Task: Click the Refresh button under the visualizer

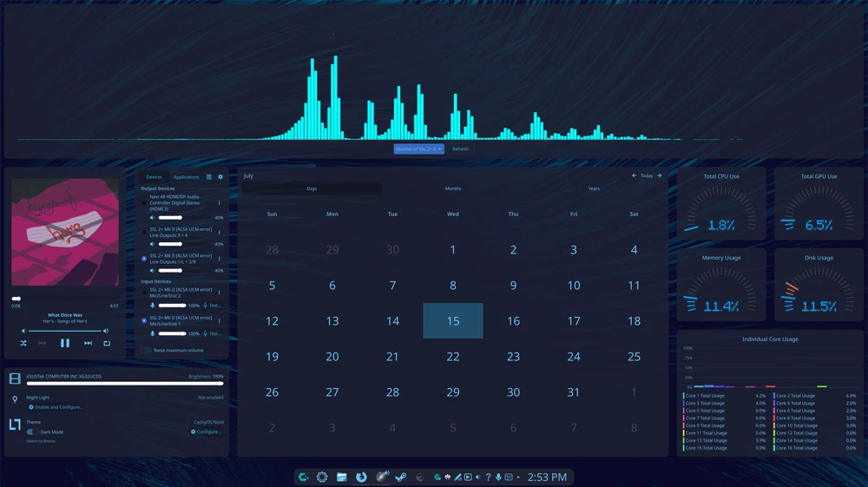Action: click(x=460, y=148)
